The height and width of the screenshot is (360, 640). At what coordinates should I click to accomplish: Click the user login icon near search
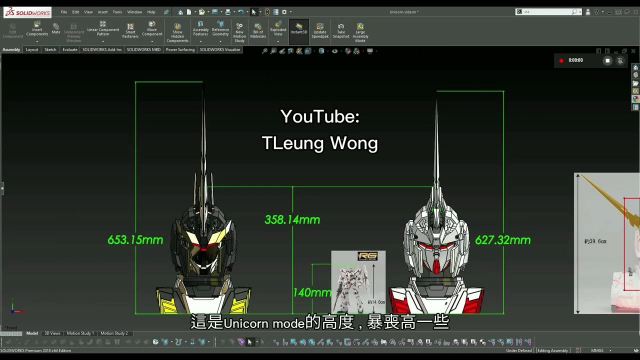pyautogui.click(x=588, y=12)
